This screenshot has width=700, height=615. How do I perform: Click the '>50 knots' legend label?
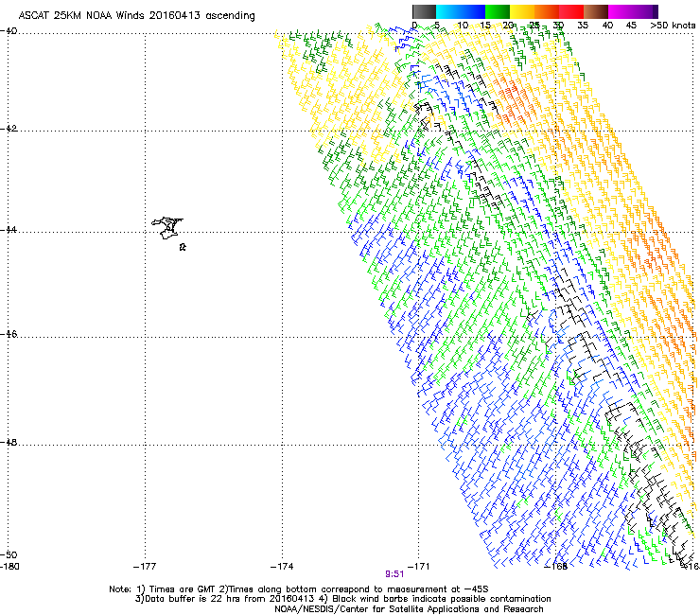tap(673, 26)
